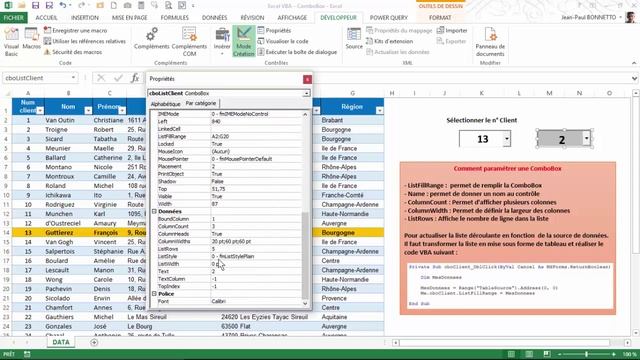Click scroll down arrow in Propriétés list

point(305,303)
